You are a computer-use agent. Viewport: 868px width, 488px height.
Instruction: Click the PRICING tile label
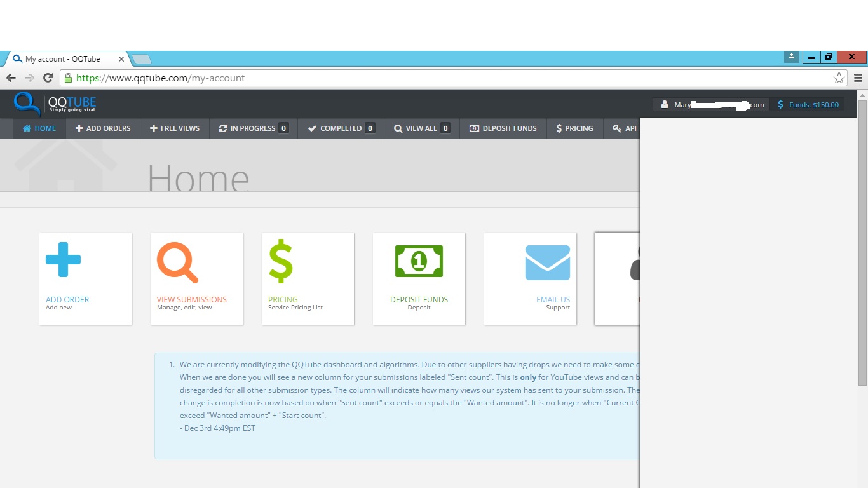283,299
